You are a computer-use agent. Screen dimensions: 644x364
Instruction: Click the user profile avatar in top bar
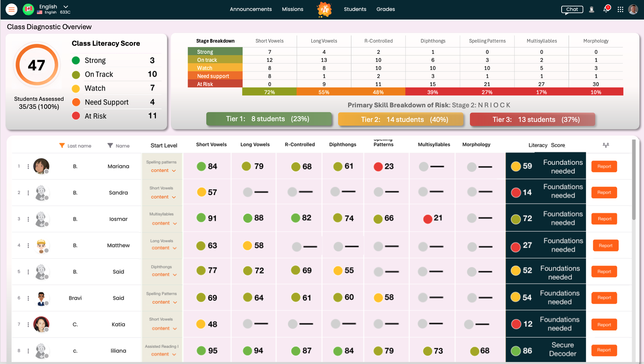pos(633,10)
